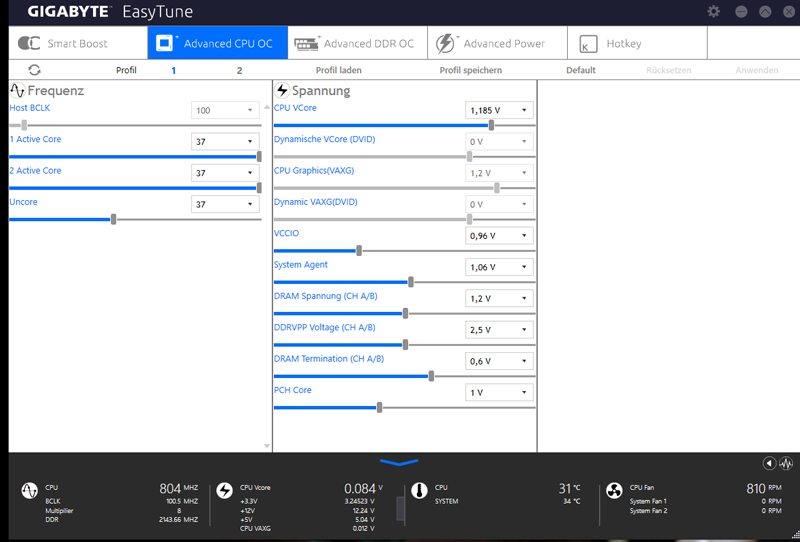Open the CPU VCore voltage dropdown
The height and width of the screenshot is (542, 800).
click(499, 110)
